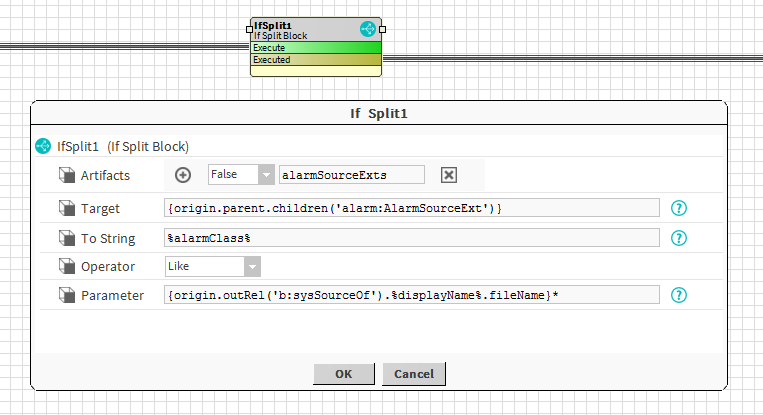
Task: Click the split icon on the IfSplit1 block
Action: click(x=367, y=30)
